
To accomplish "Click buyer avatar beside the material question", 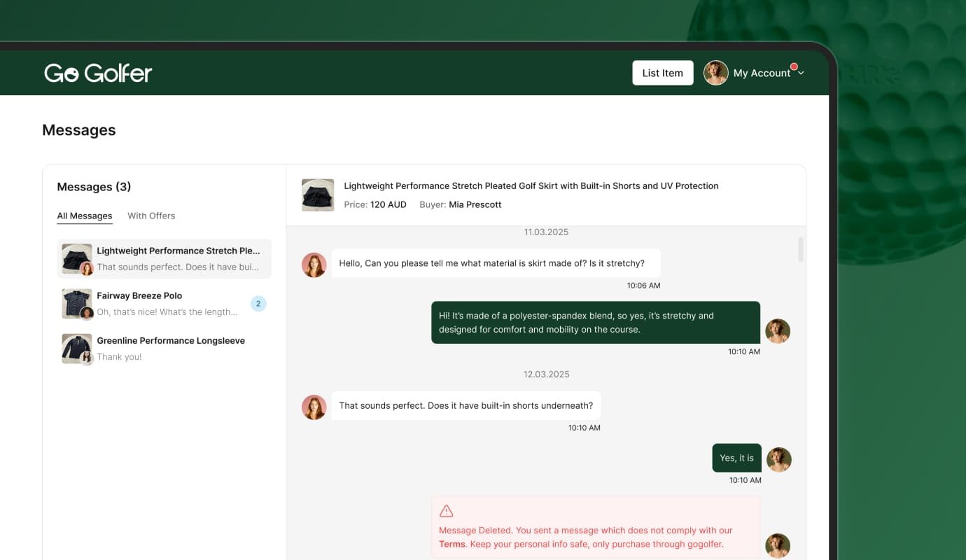I will pyautogui.click(x=314, y=265).
